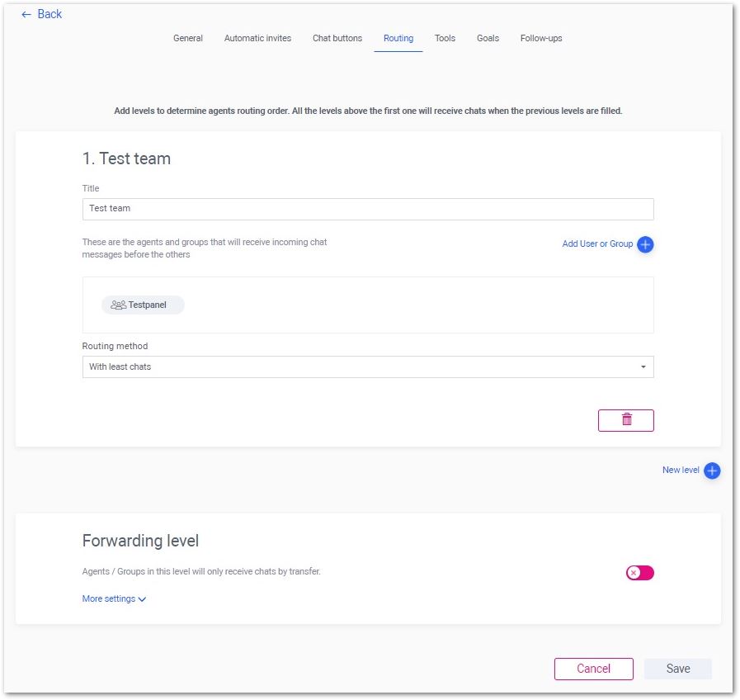740x700 pixels.
Task: Open the Routing method dropdown
Action: [368, 367]
